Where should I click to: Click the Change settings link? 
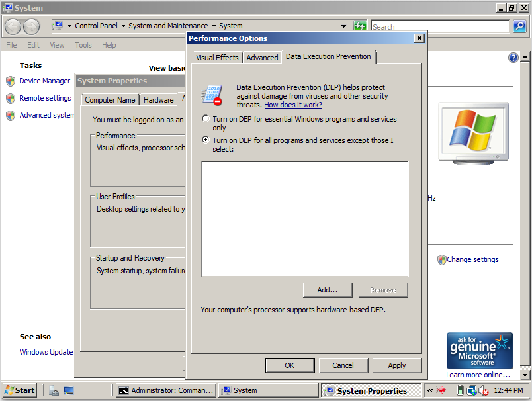tap(472, 259)
